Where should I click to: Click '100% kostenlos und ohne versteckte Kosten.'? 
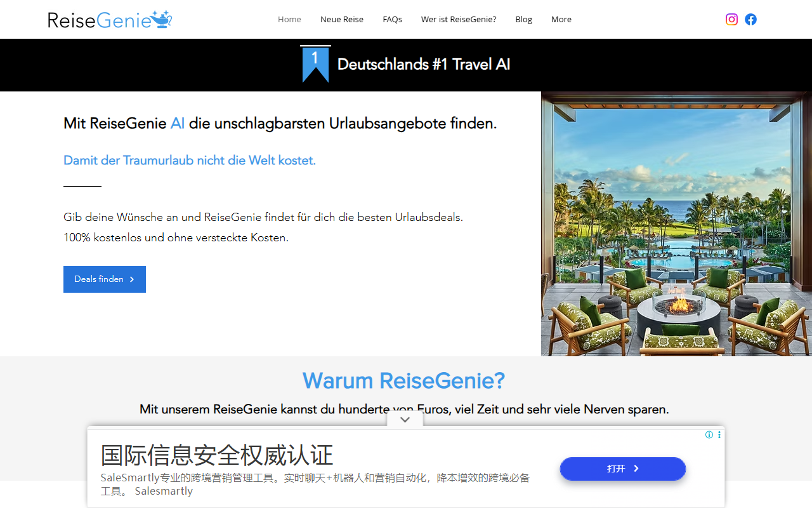point(176,237)
